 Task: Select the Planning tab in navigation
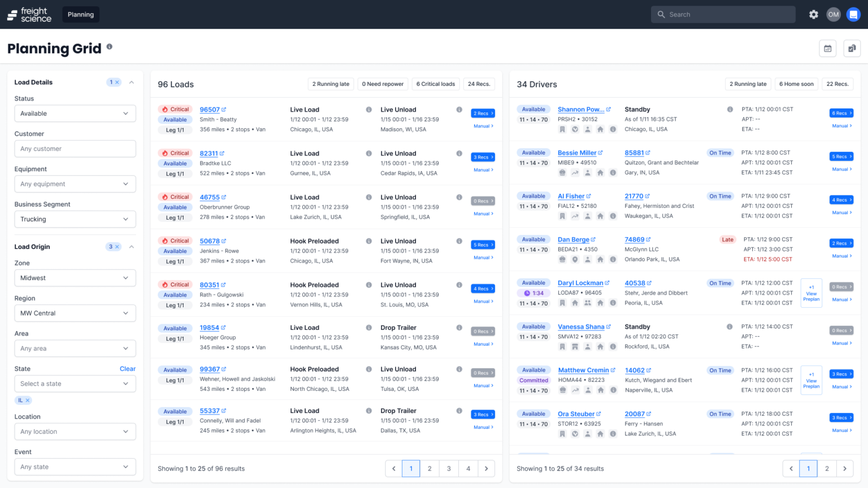pyautogui.click(x=80, y=14)
